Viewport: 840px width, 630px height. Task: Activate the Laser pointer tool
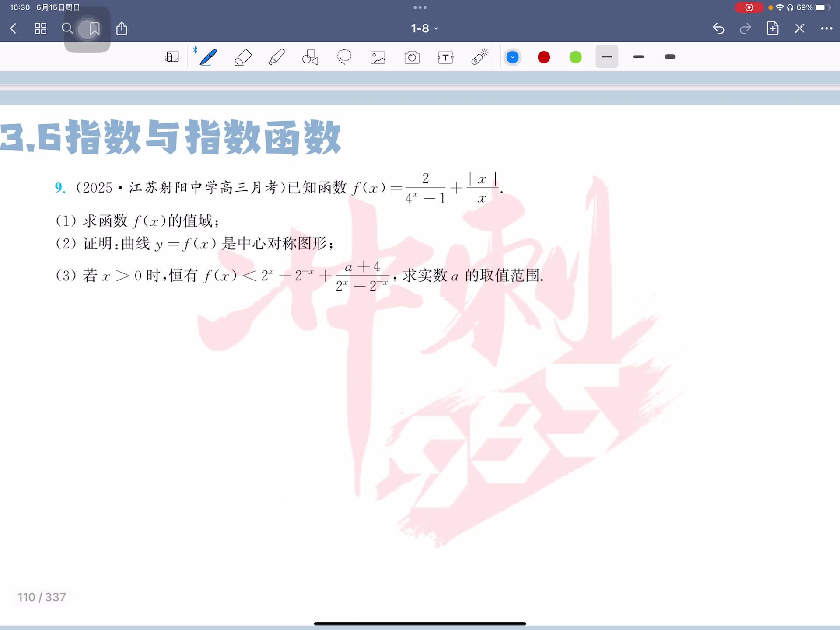pyautogui.click(x=479, y=57)
